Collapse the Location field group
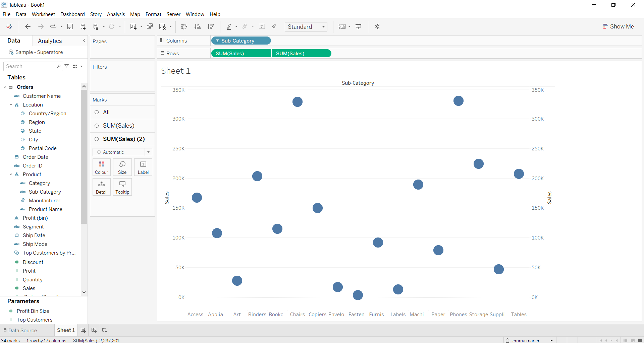644x343 pixels. [11, 105]
